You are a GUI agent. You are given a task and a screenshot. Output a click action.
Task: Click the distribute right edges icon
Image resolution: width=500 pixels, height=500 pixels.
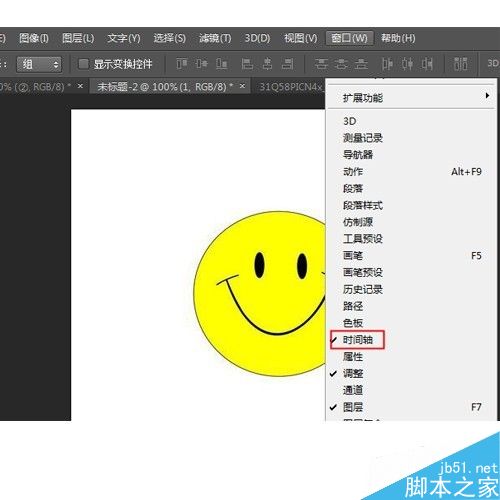pyautogui.click(x=427, y=63)
